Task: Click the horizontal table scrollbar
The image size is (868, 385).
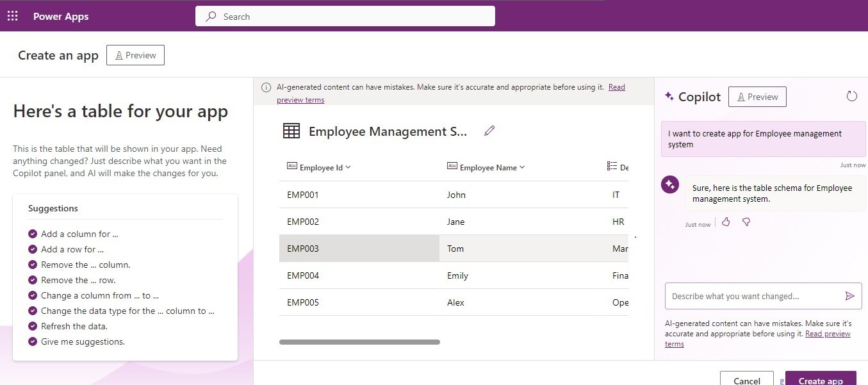Action: click(359, 342)
